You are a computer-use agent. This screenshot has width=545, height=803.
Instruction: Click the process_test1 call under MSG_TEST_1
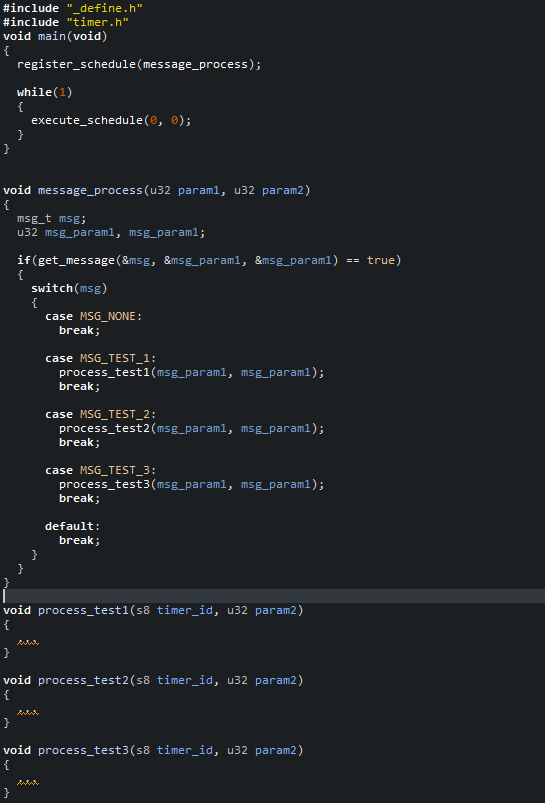click(104, 372)
